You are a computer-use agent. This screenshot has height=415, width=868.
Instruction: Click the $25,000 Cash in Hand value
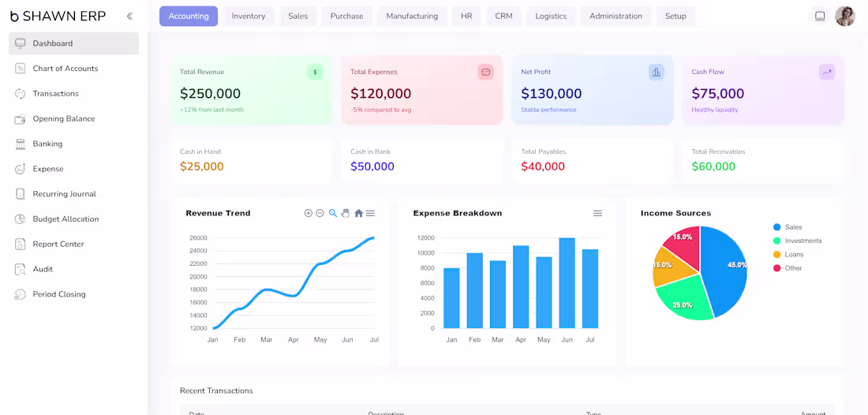[202, 166]
